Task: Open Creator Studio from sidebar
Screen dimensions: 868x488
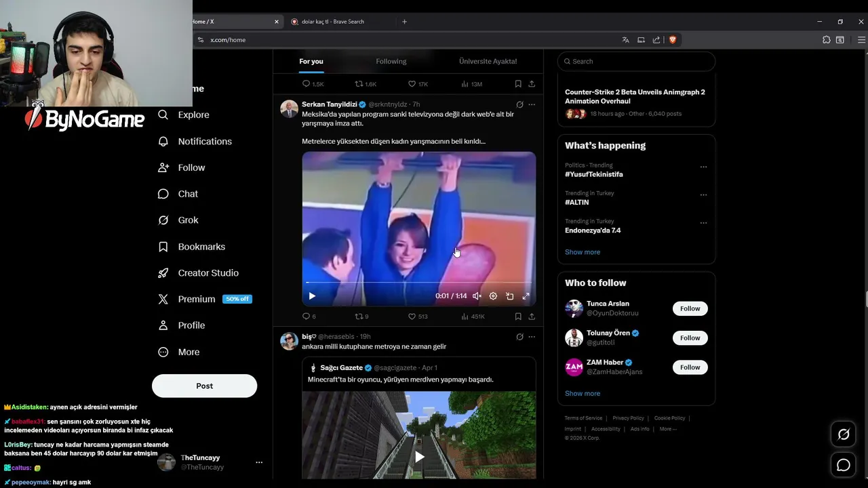Action: pos(198,272)
